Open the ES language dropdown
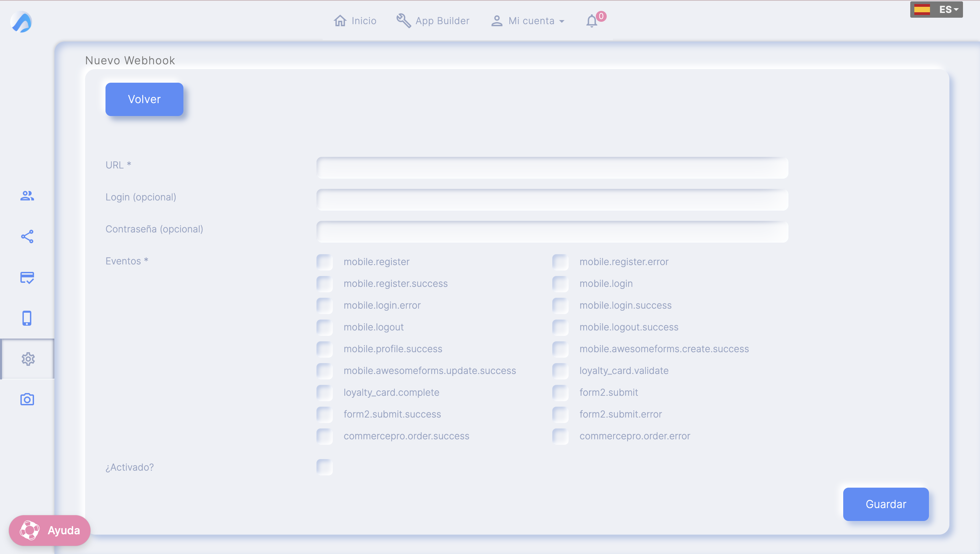Screen dimensions: 980x554 [936, 10]
